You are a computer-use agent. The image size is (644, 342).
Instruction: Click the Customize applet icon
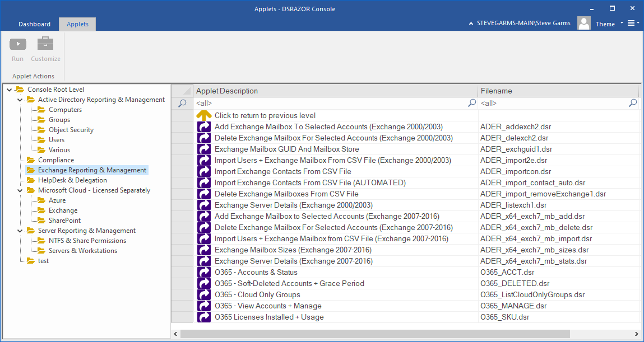pyautogui.click(x=45, y=44)
